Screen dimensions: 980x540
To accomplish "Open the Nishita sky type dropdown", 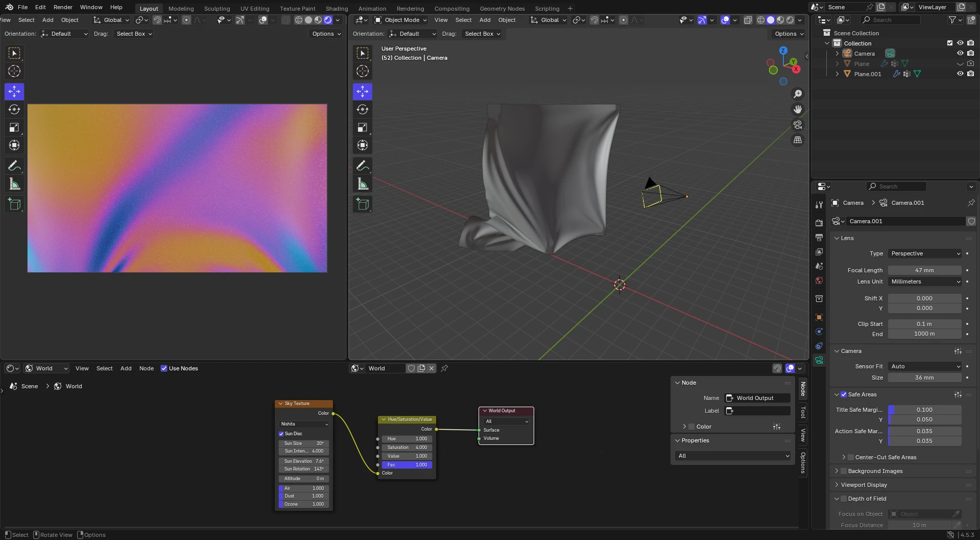I will coord(303,424).
